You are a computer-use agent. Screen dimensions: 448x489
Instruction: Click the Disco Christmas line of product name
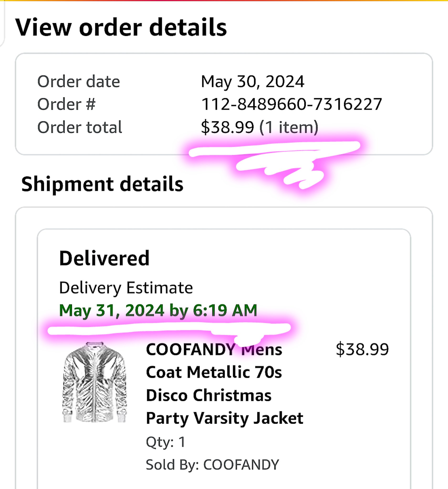(x=208, y=395)
